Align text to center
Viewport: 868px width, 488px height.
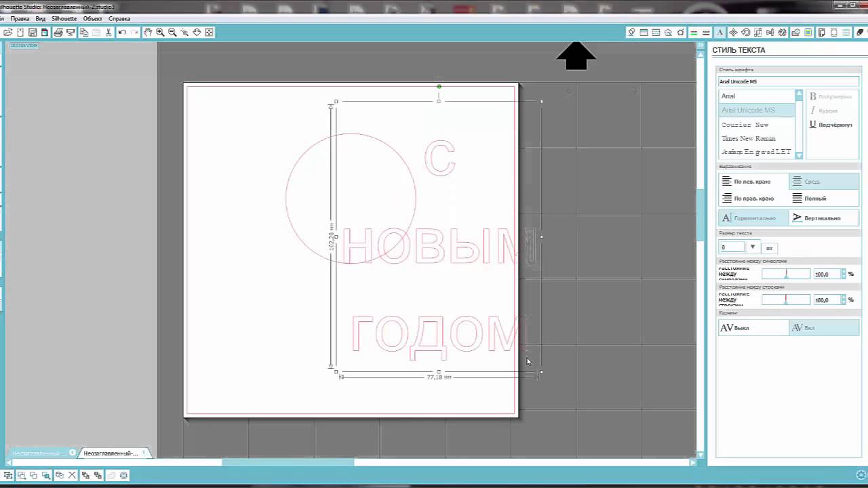[824, 182]
